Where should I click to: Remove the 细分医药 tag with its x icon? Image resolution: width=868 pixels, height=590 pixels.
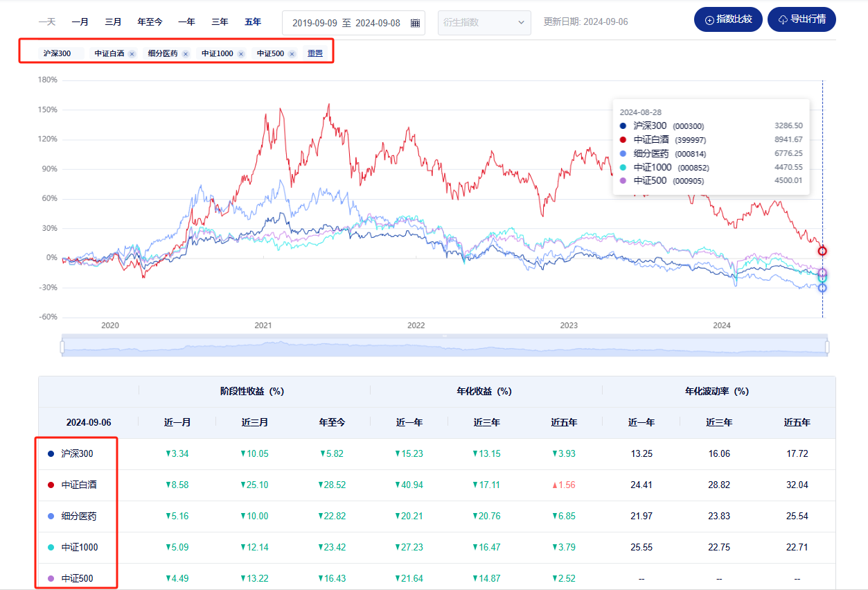(186, 53)
